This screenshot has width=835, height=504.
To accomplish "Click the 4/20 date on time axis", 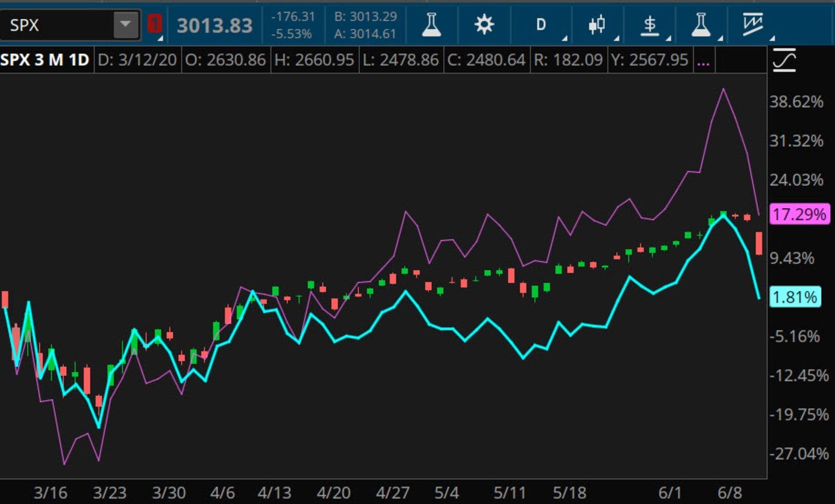I will tap(333, 493).
